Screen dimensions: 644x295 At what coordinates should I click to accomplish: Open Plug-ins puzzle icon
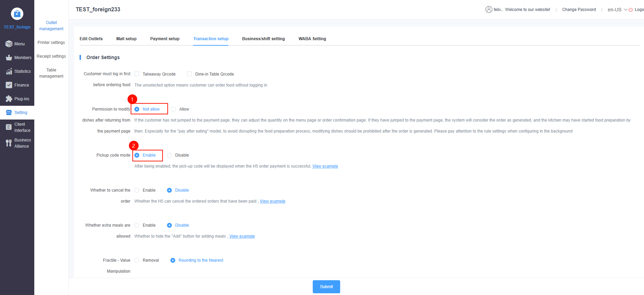(9, 99)
